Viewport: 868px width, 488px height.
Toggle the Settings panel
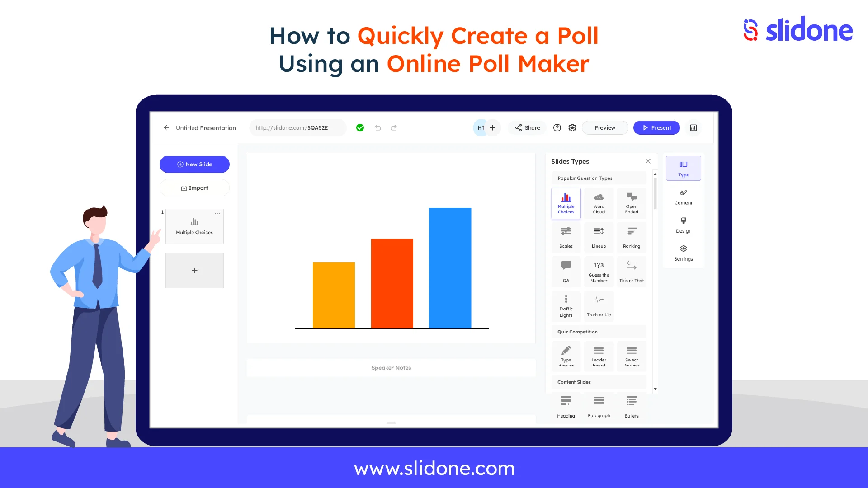(683, 252)
